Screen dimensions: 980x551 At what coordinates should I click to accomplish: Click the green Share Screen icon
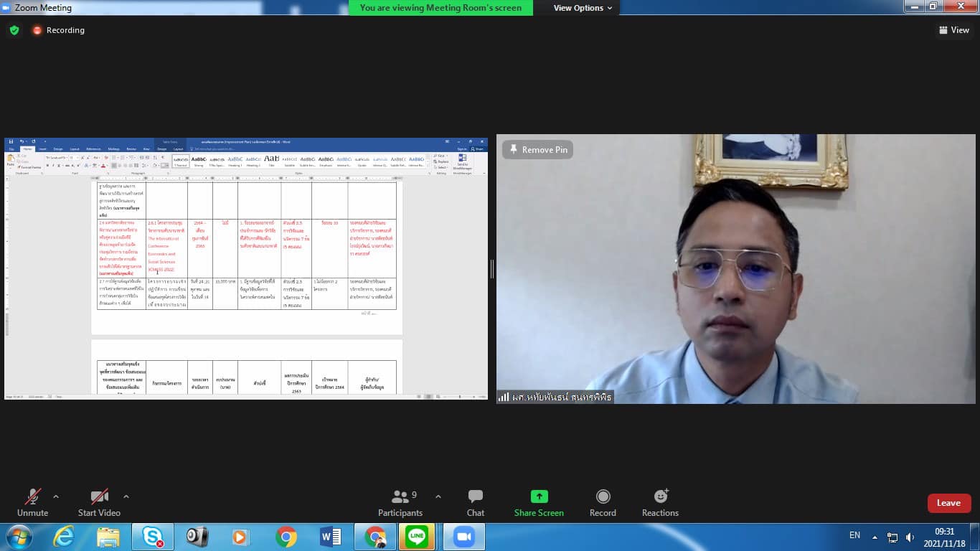pyautogui.click(x=539, y=496)
